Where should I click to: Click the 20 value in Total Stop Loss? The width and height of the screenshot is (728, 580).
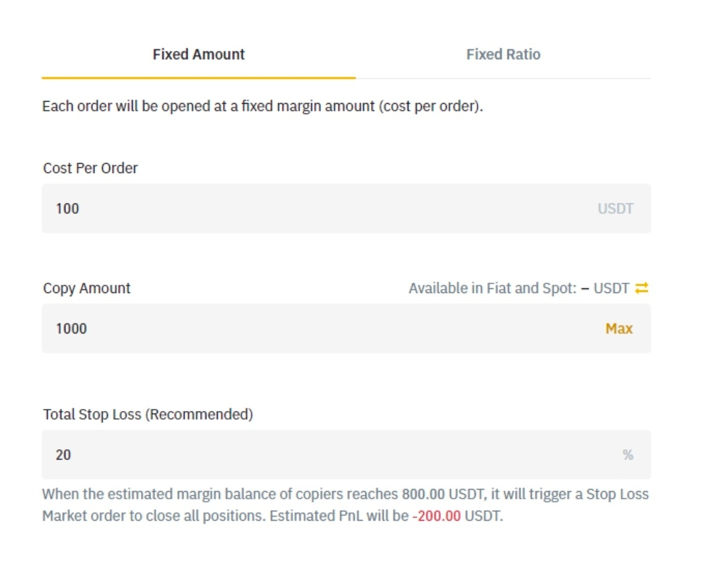tap(63, 455)
